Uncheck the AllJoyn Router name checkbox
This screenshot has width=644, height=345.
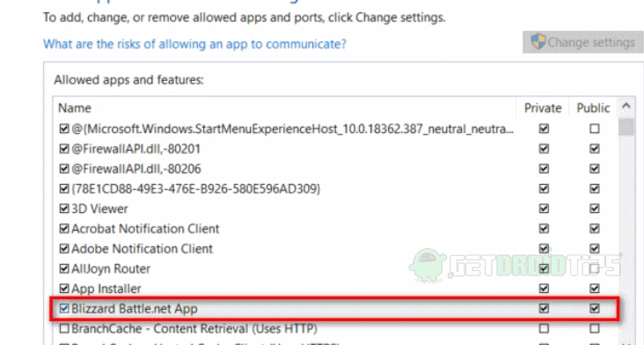point(64,268)
